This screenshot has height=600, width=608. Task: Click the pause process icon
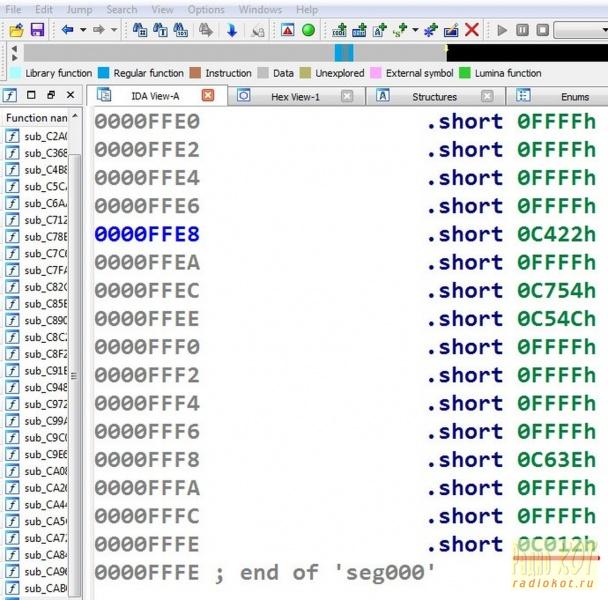[522, 30]
